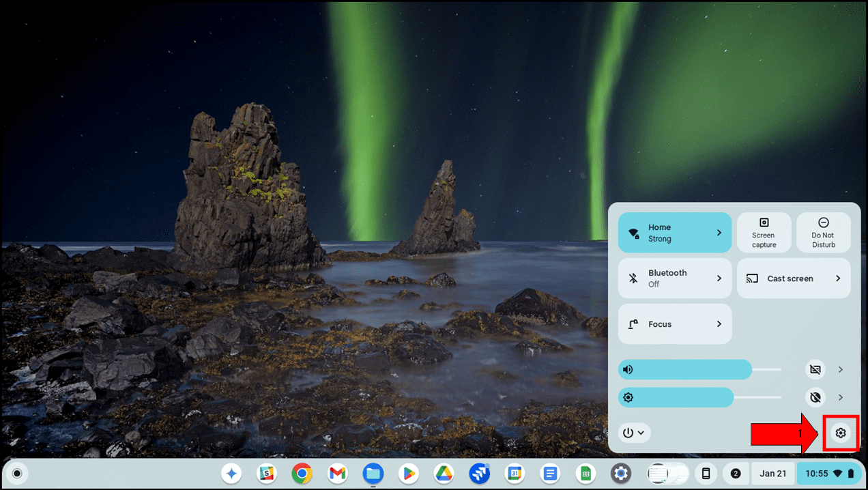
Task: Launch Google Sheets from the shelf
Action: (586, 473)
